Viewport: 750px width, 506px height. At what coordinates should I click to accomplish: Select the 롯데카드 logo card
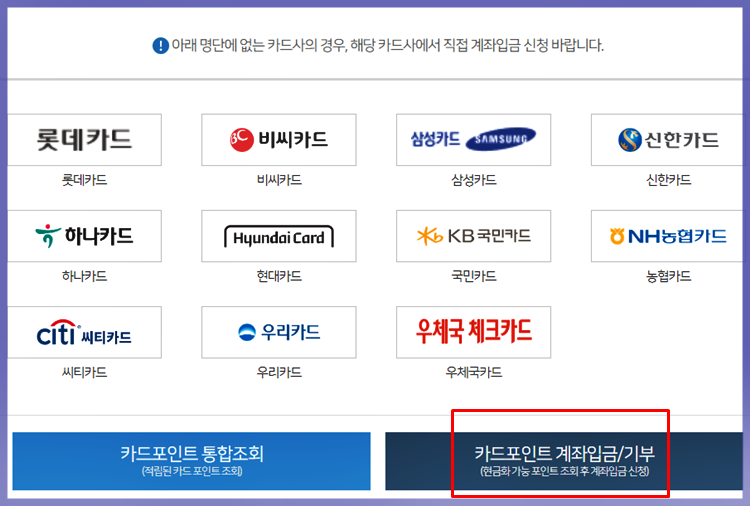[85, 140]
